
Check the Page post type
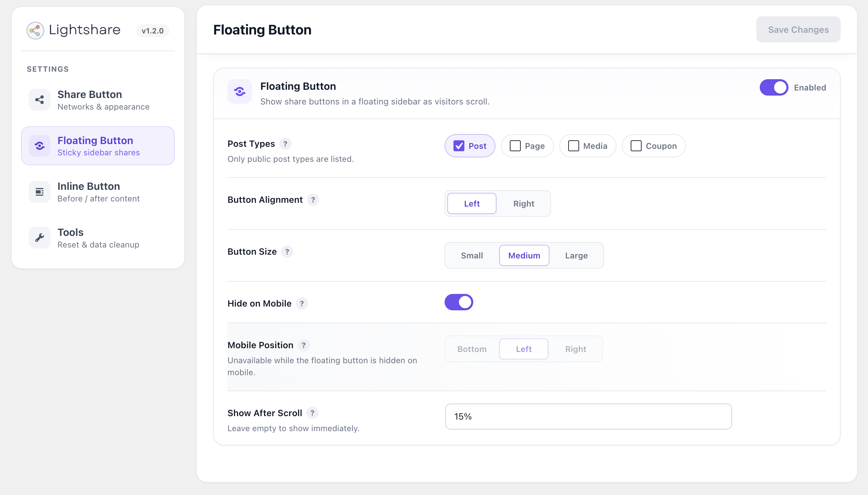527,146
